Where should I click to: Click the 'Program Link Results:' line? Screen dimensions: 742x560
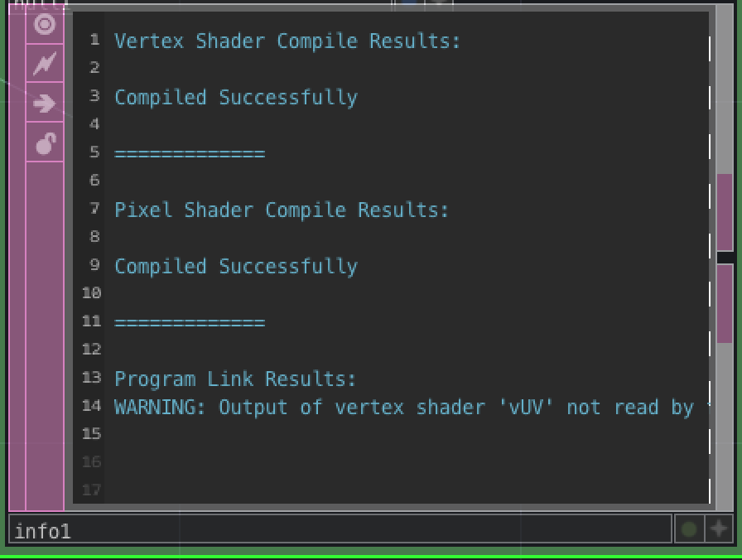tap(235, 379)
